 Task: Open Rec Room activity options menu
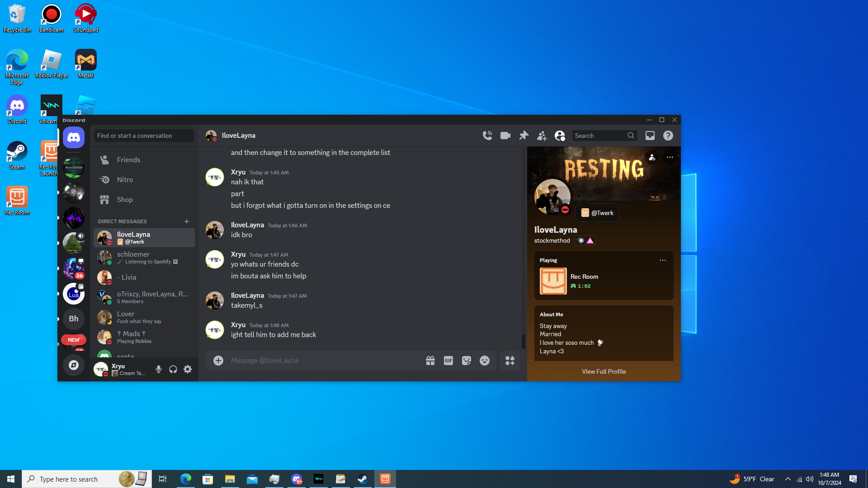pyautogui.click(x=662, y=260)
